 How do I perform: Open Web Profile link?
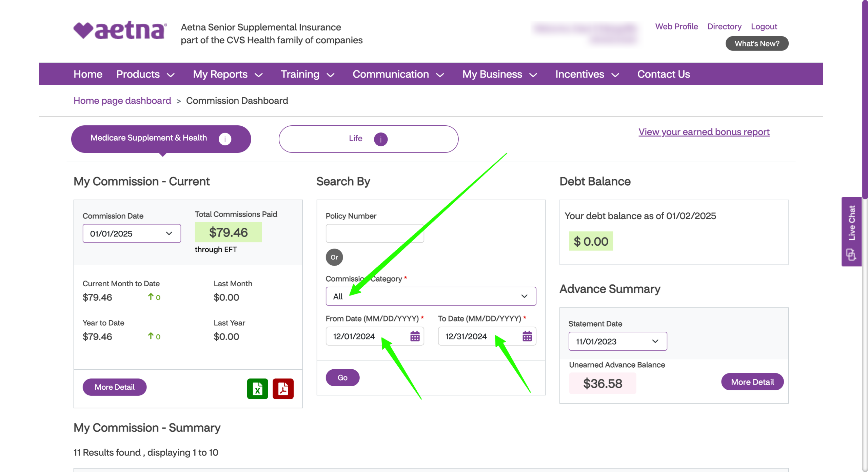pos(676,26)
